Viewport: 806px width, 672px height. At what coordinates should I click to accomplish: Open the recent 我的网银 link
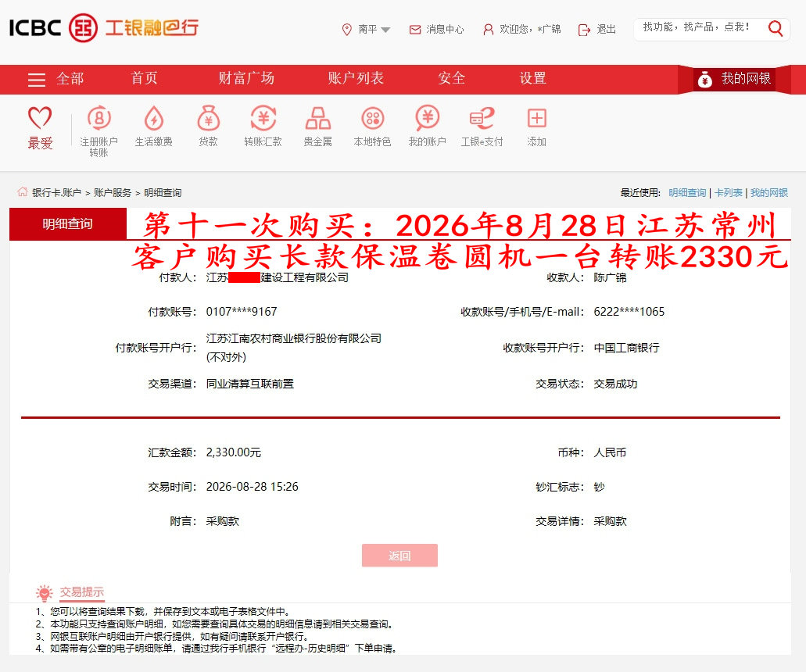769,193
